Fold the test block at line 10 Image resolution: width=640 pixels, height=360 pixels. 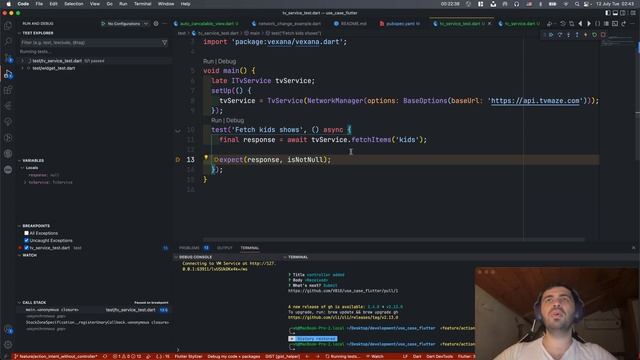(178, 131)
